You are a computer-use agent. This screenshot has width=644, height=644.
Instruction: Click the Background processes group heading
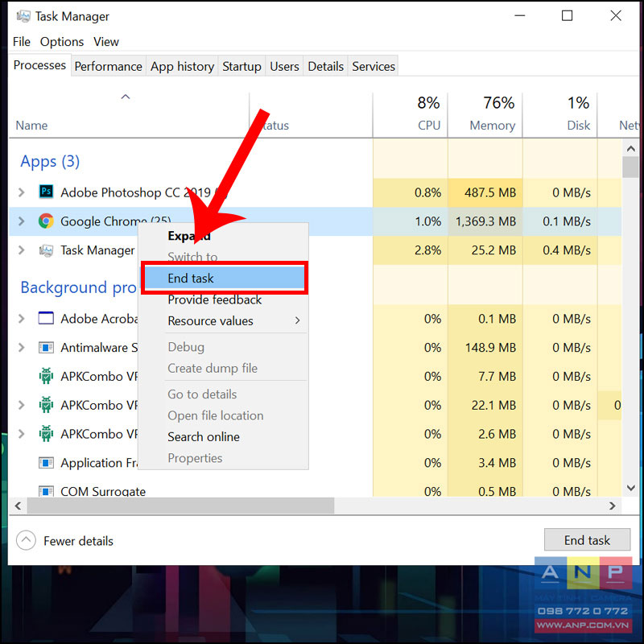pos(78,287)
